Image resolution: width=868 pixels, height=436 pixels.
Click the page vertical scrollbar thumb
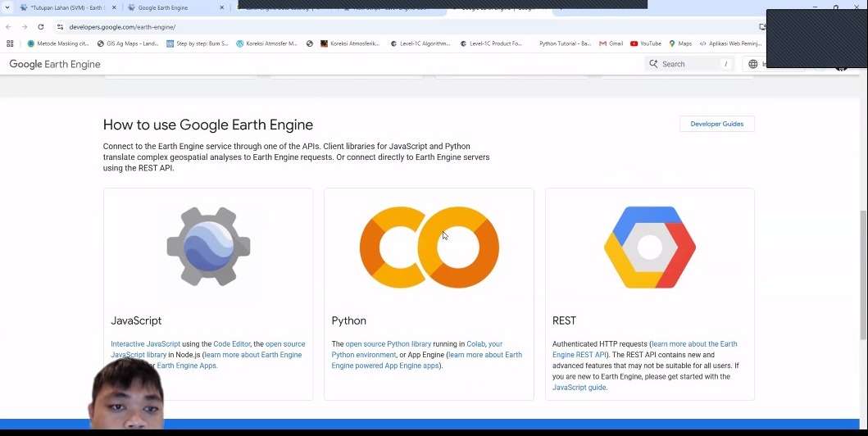[x=863, y=275]
